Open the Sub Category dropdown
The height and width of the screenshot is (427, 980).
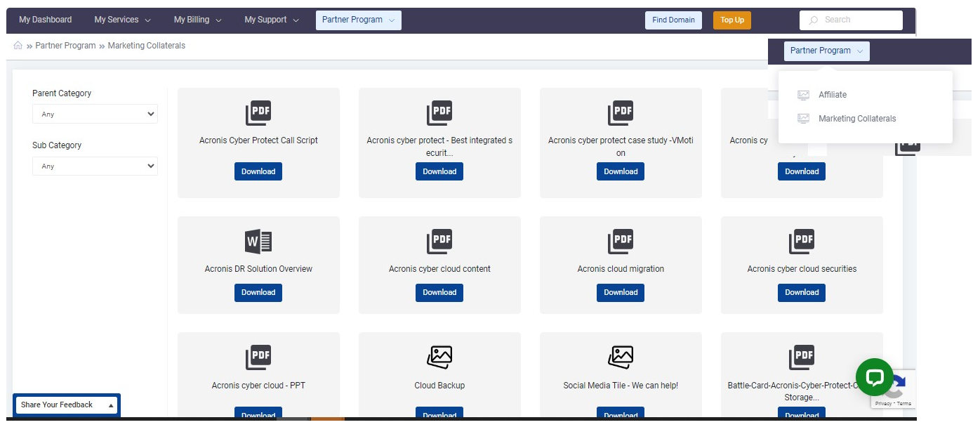pos(95,166)
